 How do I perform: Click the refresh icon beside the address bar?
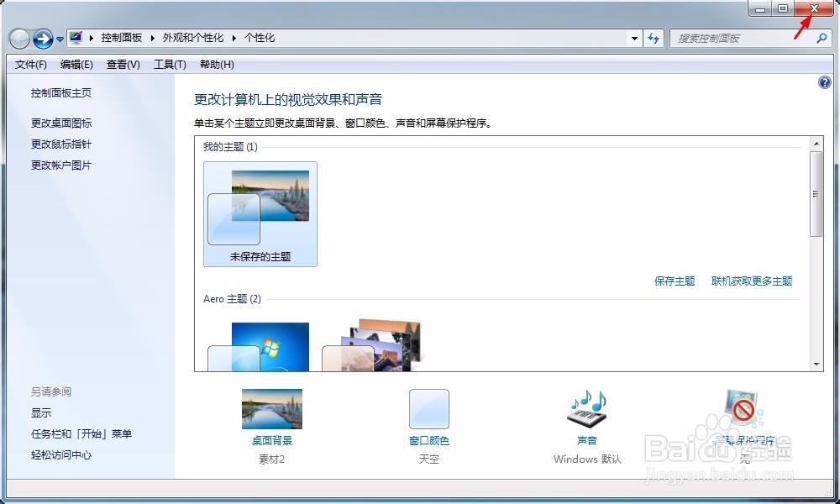click(654, 38)
